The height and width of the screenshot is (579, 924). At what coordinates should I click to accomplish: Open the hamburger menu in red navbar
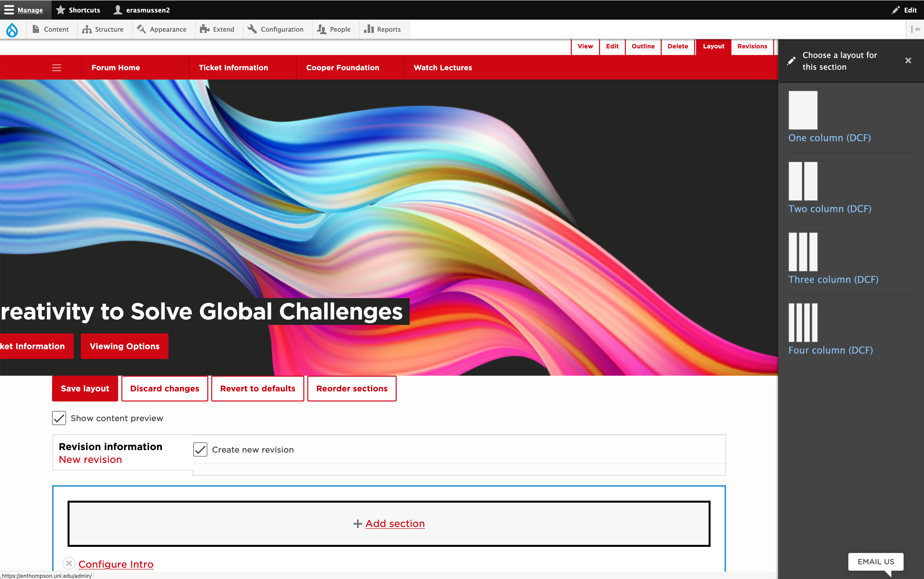pos(57,68)
